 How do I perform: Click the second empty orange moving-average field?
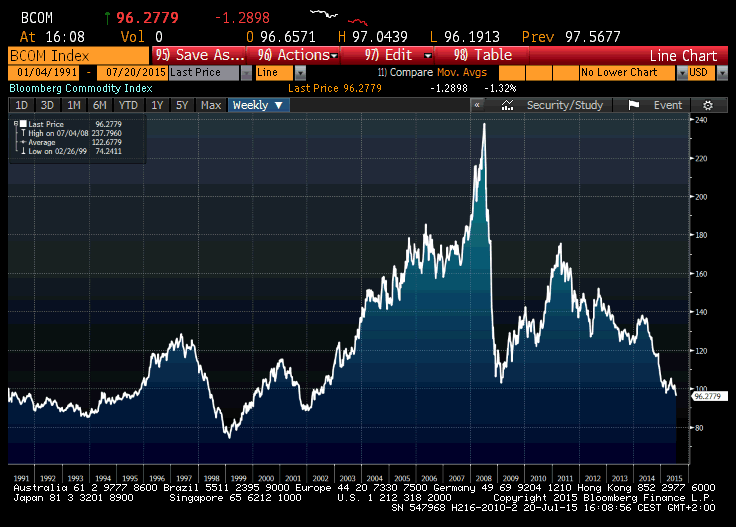539,73
